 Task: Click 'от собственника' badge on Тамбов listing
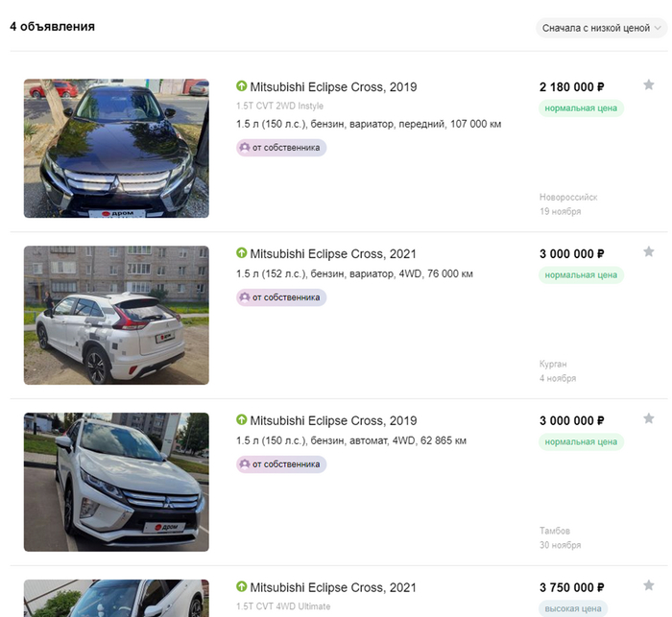tap(281, 464)
